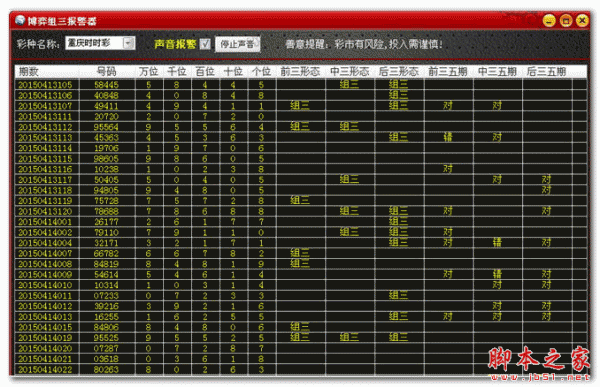Sort by the 期数 column header
Viewport: 600px width, 387px height.
[x=47, y=72]
